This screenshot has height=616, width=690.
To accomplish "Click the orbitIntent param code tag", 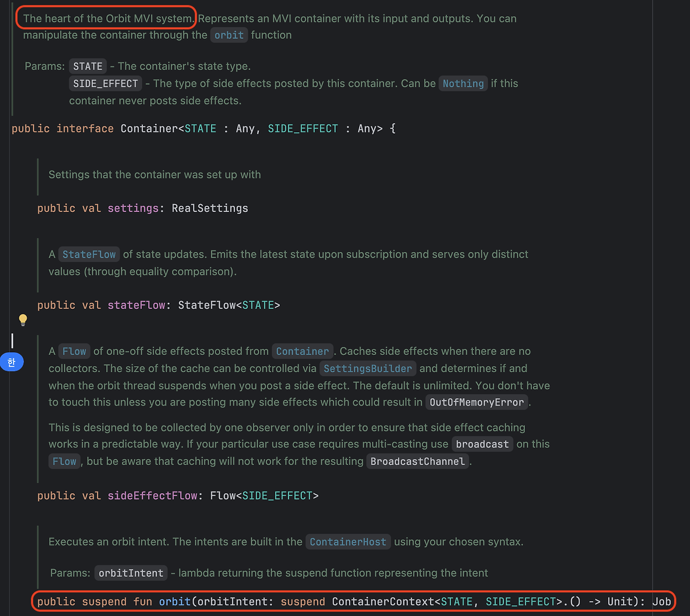I will (131, 573).
